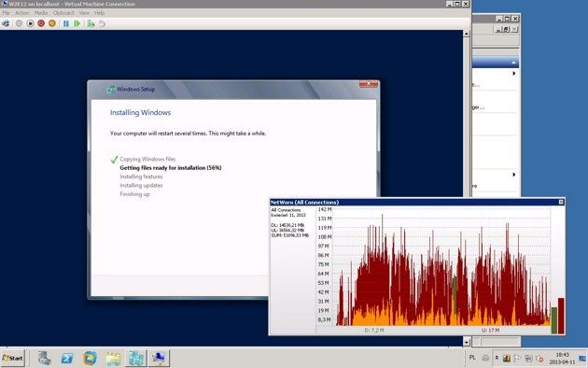Click the 'Finishing up' step
588x368 pixels.
click(134, 194)
